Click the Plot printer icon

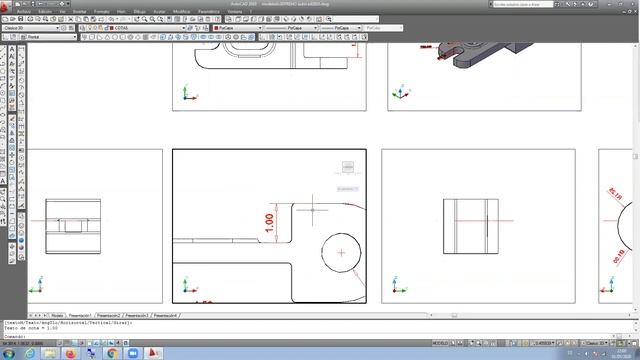(x=30, y=19)
